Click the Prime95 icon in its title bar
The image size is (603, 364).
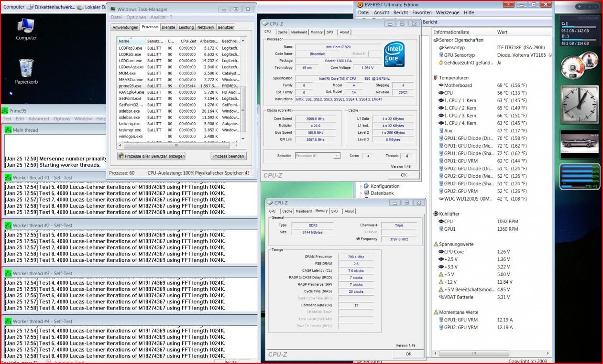coord(5,110)
